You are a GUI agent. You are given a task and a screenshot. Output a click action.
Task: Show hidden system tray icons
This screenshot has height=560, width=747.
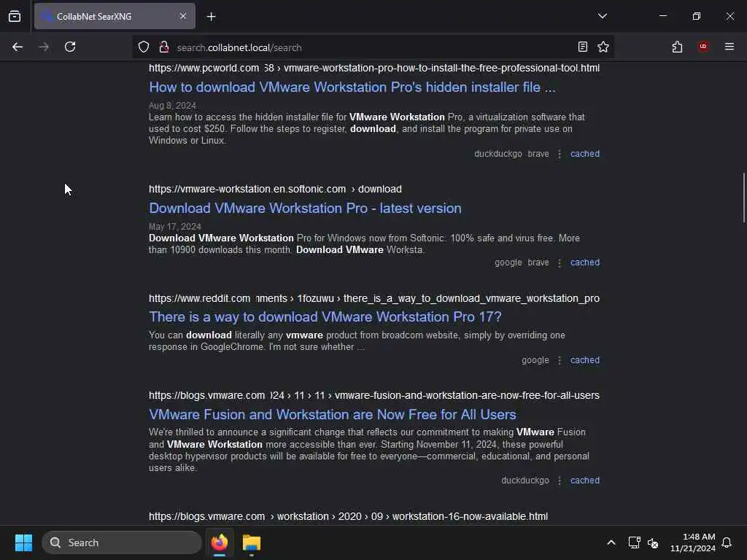coord(611,542)
